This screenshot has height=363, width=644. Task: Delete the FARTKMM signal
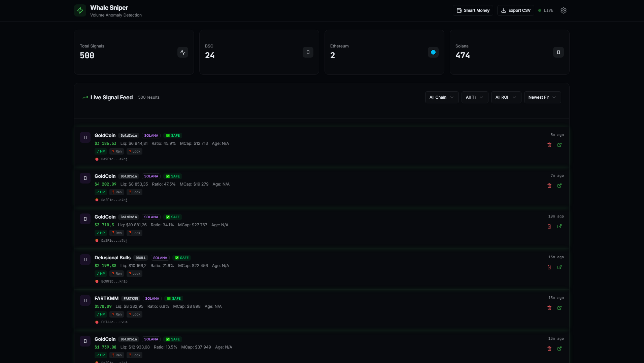click(549, 308)
